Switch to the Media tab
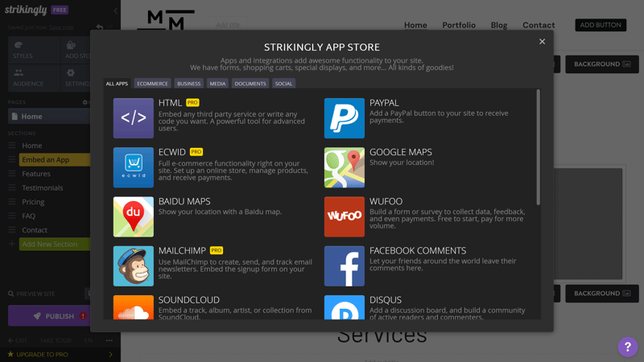644x362 pixels. coord(217,84)
